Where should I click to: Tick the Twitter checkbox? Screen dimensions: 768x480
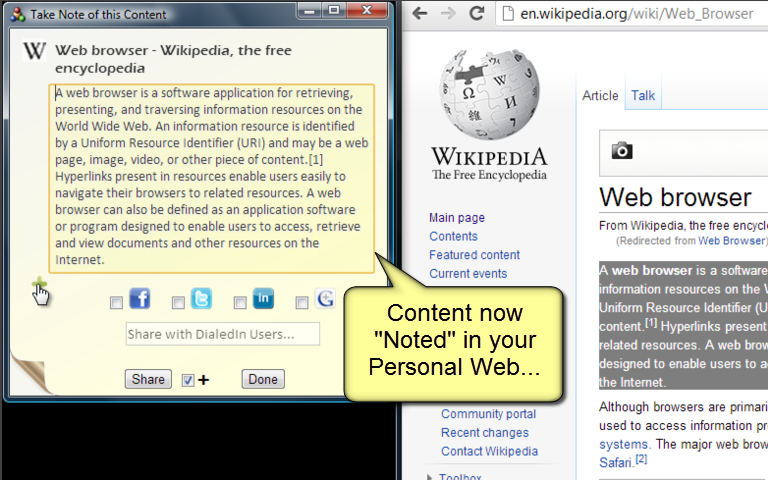tap(178, 303)
